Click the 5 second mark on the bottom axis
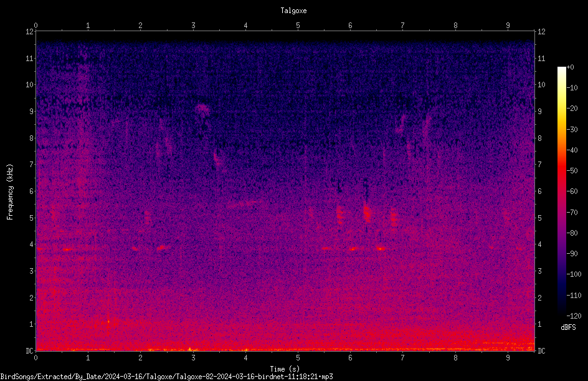This screenshot has height=381, width=588. pyautogui.click(x=298, y=358)
